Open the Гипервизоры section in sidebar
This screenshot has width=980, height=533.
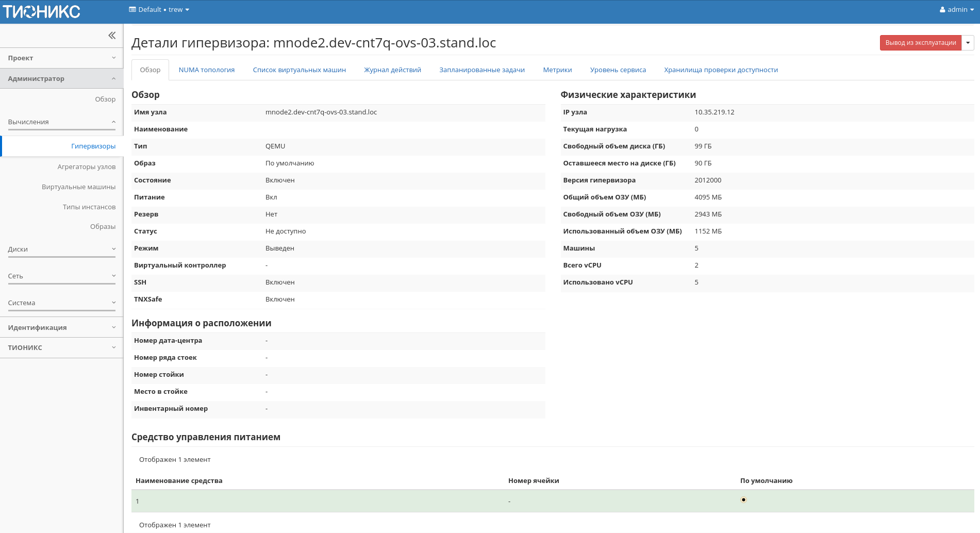94,146
